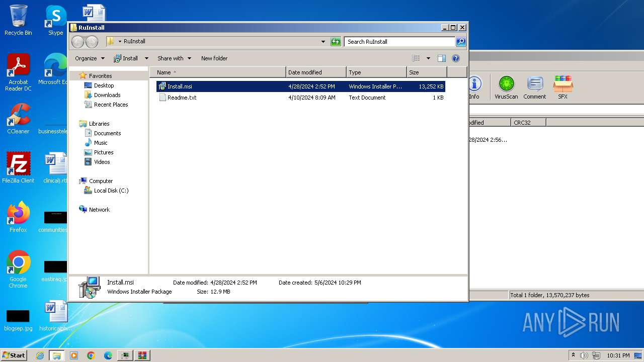
Task: Expand the address bar history dropdown
Action: (323, 42)
